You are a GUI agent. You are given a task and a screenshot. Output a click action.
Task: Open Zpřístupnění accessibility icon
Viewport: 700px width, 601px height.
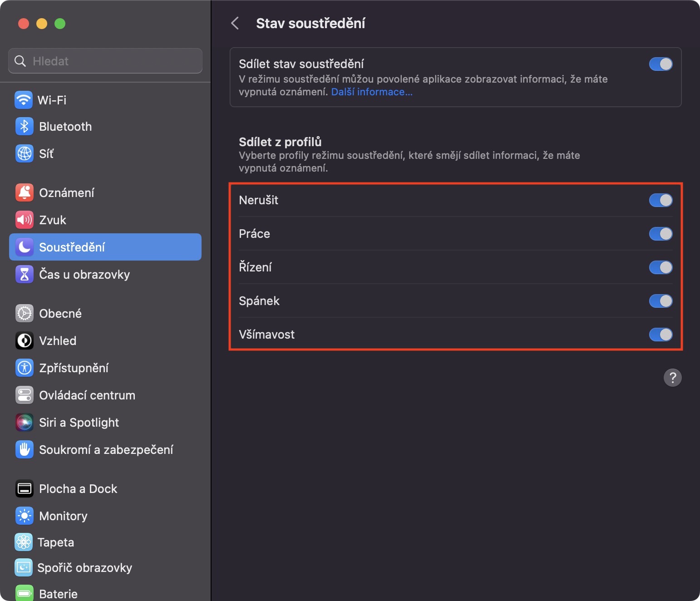25,368
